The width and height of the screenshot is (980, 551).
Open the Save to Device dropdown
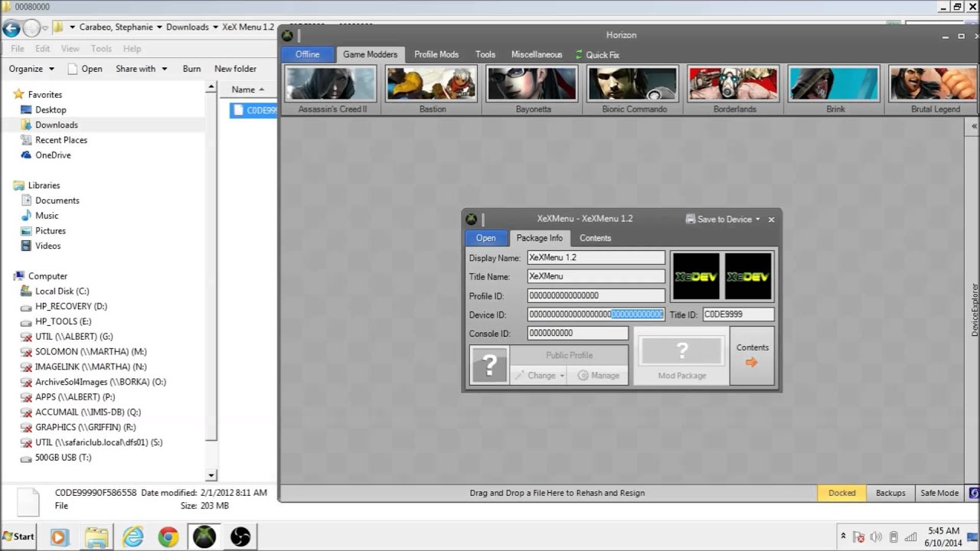(723, 219)
